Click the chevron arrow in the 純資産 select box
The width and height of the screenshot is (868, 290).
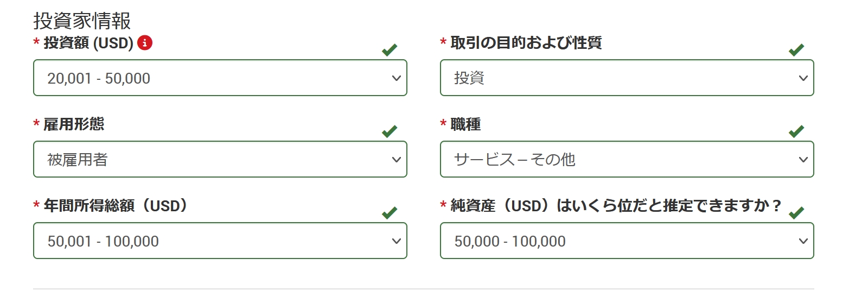(803, 241)
